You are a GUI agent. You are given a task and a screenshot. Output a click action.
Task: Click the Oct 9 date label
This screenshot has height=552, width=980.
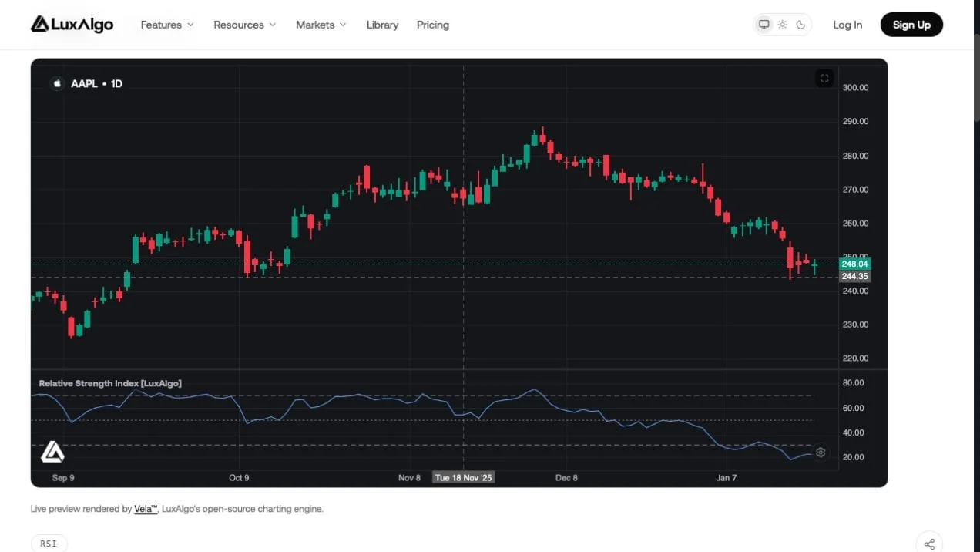point(239,478)
